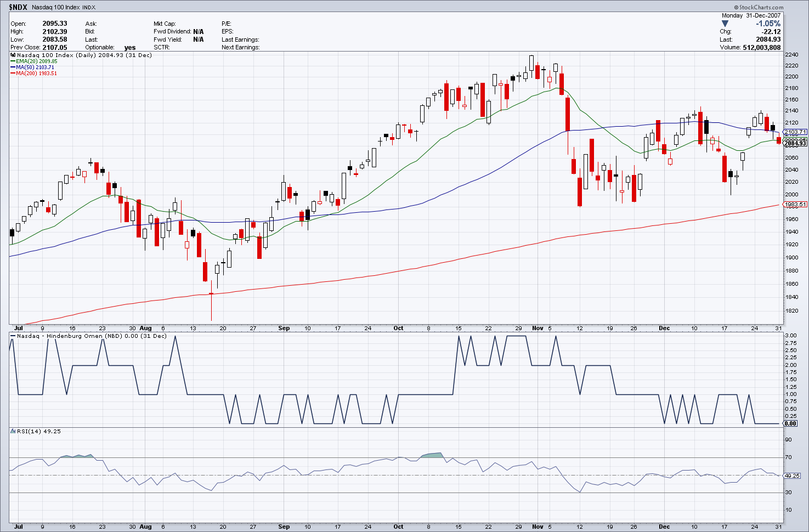809x532 pixels.
Task: Click the 3.00 label on Hindenburg Omen axis
Action: pyautogui.click(x=791, y=335)
